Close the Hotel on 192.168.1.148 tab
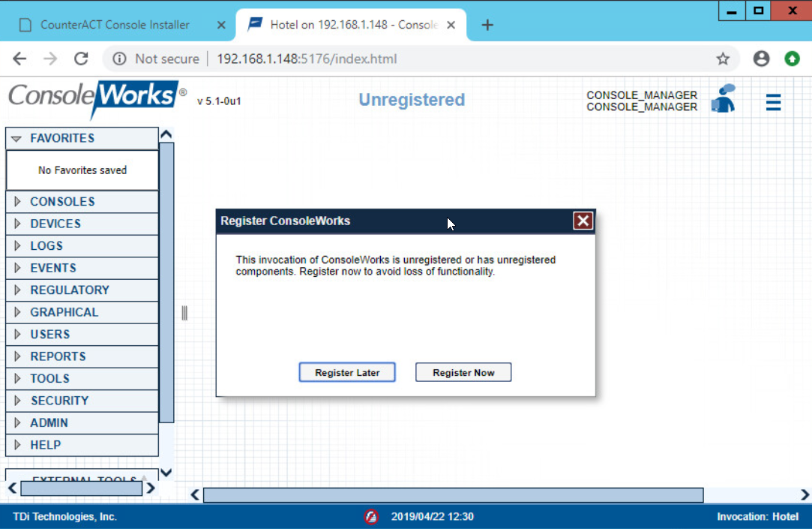This screenshot has width=812, height=529. pos(451,25)
